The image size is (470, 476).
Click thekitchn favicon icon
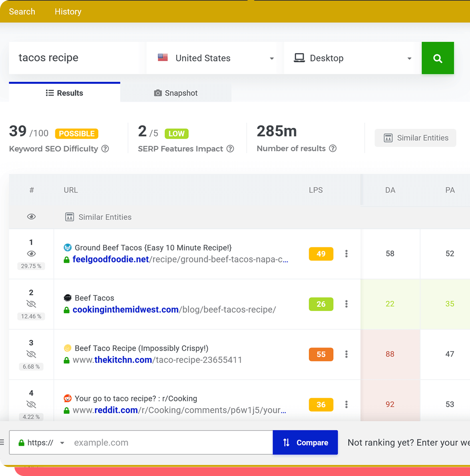(x=68, y=348)
